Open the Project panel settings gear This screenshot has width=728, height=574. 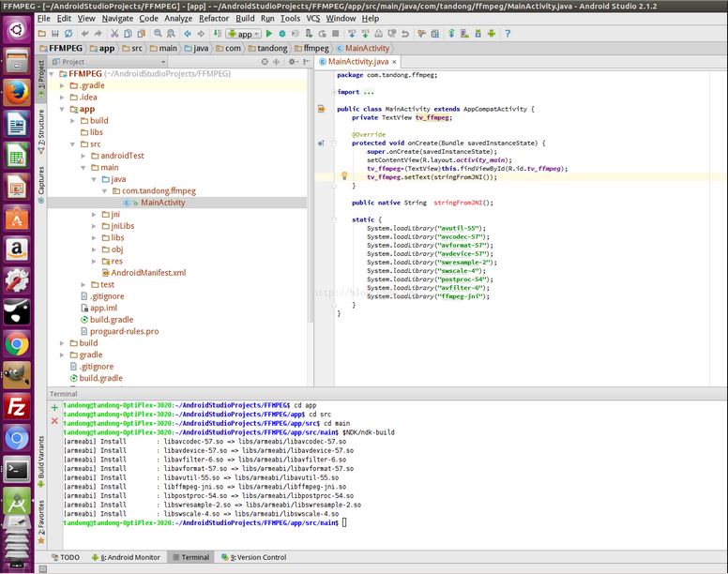tap(293, 61)
